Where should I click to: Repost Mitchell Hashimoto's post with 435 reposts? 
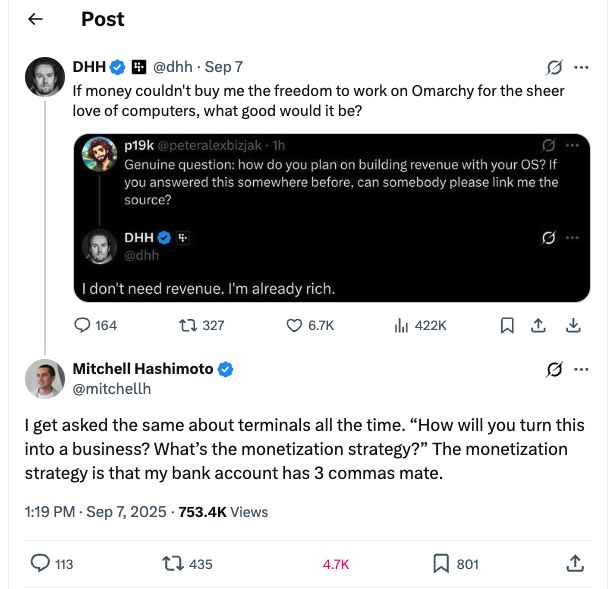coord(171,564)
